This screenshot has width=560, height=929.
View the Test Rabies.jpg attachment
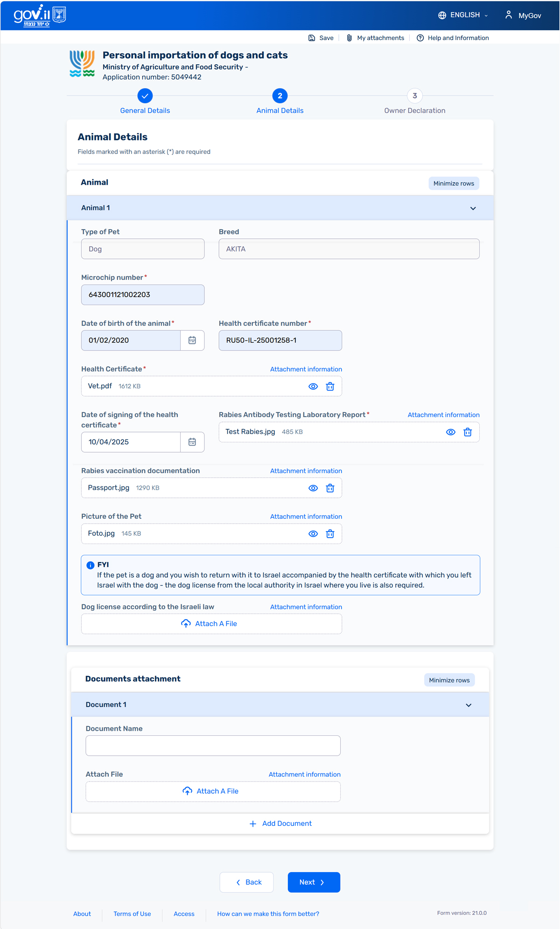tap(450, 432)
